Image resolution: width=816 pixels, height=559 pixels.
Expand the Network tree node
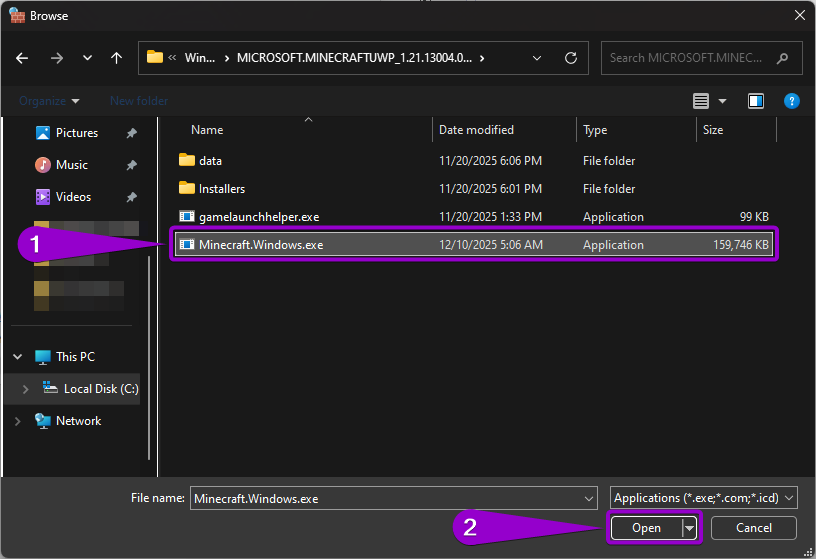pyautogui.click(x=18, y=421)
